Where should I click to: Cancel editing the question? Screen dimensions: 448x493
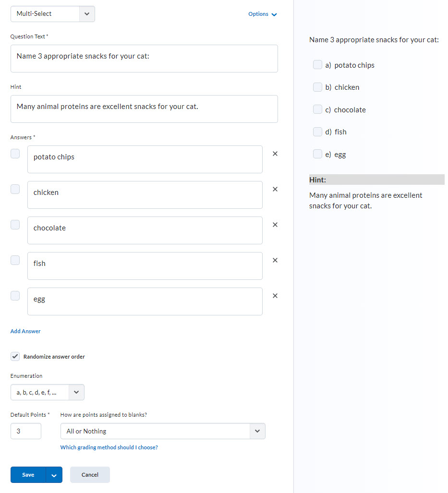90,475
